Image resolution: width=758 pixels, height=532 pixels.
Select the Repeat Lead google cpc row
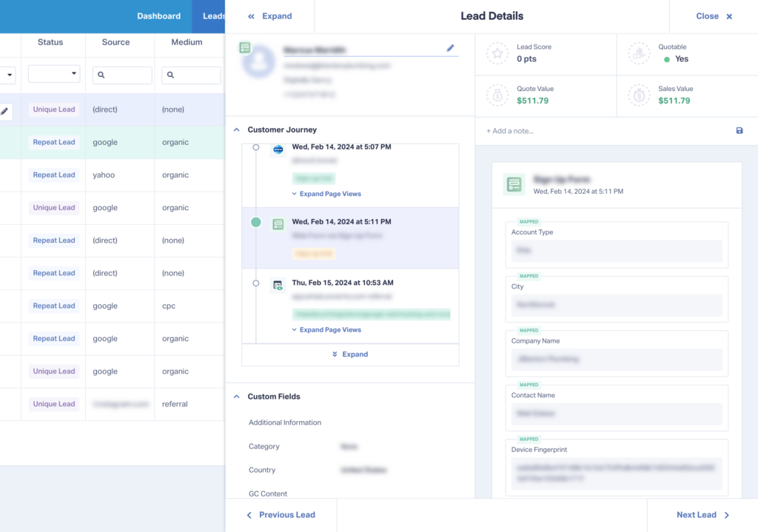tap(113, 306)
